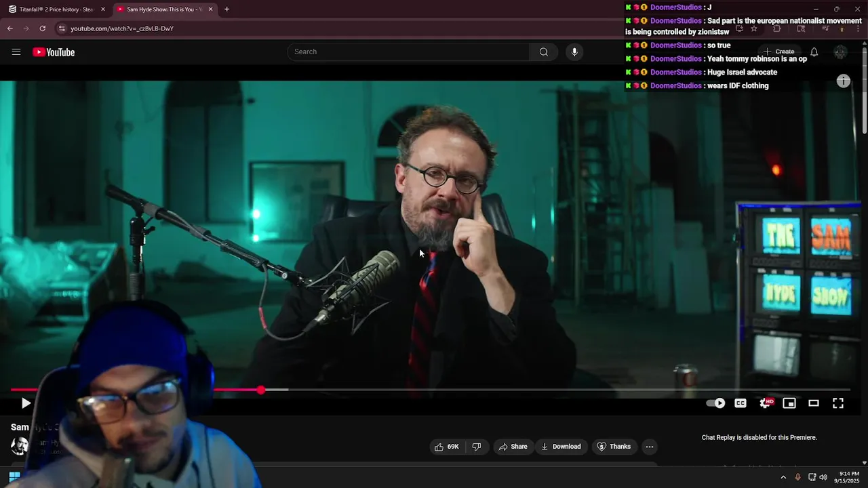Click the red video progress scrubber
This screenshot has width=868, height=488.
pyautogui.click(x=261, y=390)
